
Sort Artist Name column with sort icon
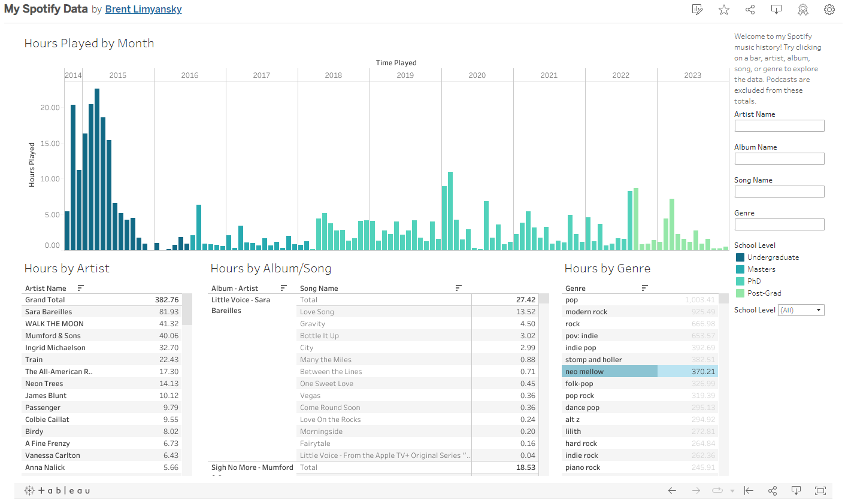point(81,288)
